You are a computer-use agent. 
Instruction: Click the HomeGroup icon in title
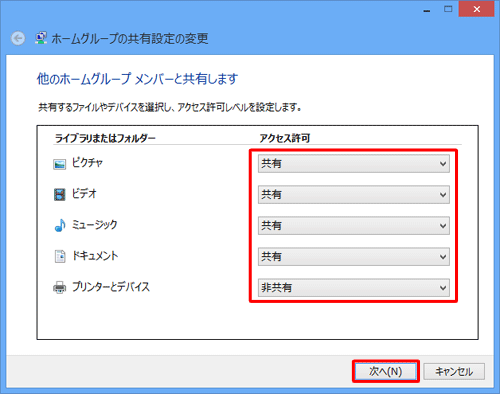(41, 38)
